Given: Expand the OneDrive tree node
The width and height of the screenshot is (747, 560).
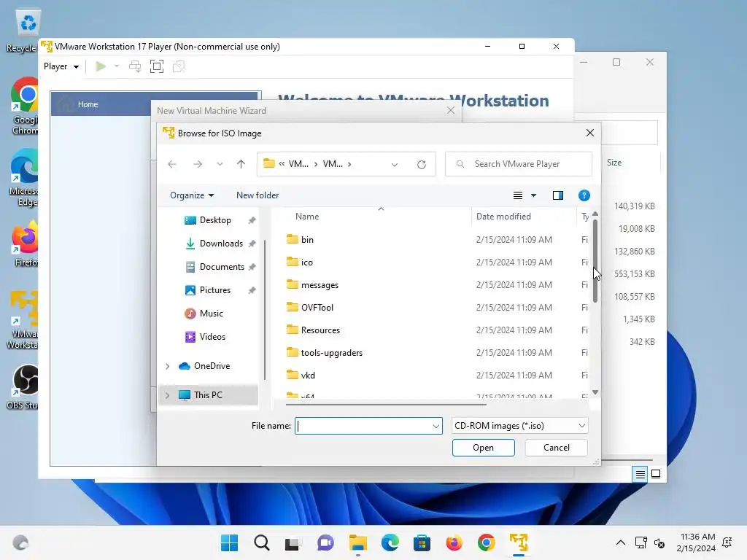Looking at the screenshot, I should [x=167, y=366].
